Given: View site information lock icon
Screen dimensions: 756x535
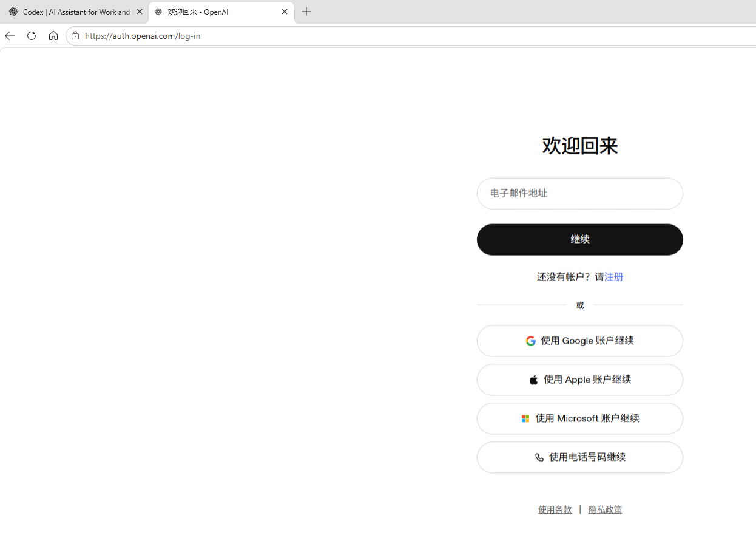Looking at the screenshot, I should 75,36.
